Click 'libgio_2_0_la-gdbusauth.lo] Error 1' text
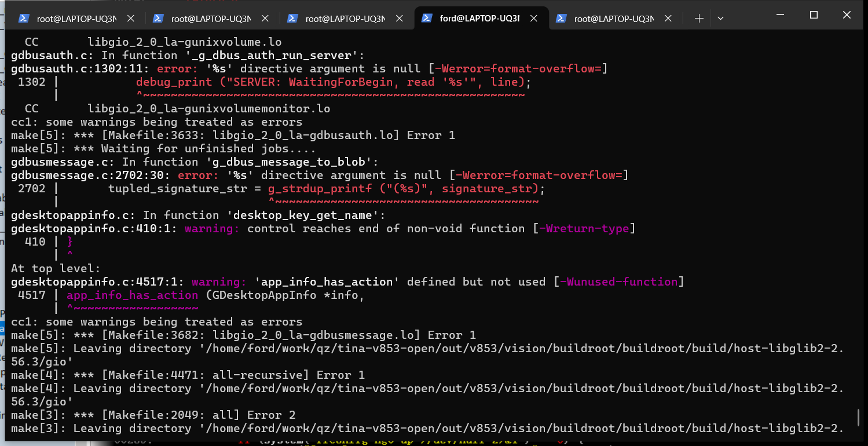Viewport: 868px width, 446px height. tap(334, 135)
